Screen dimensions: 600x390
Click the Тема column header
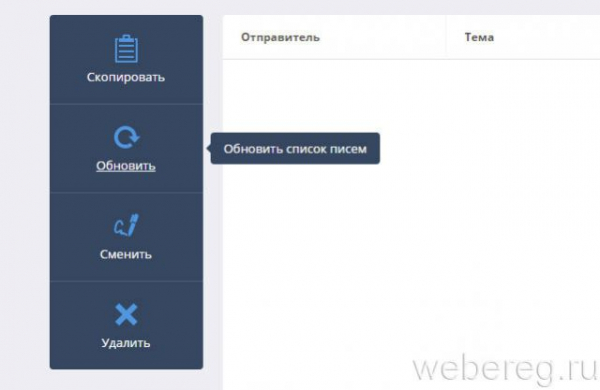(x=479, y=38)
